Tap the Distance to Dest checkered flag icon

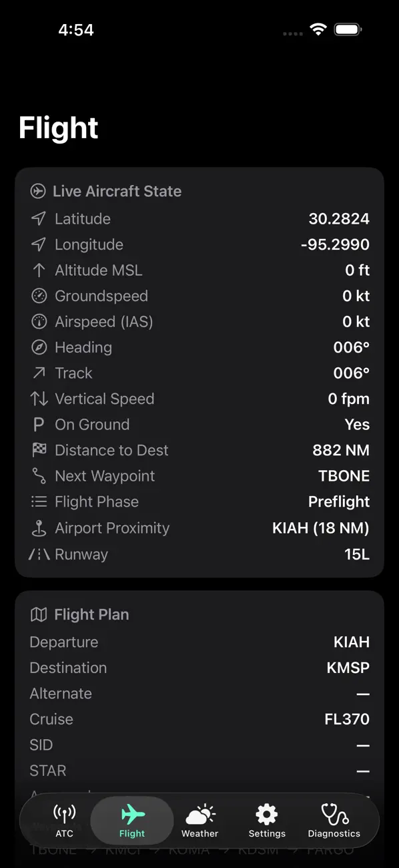point(39,450)
